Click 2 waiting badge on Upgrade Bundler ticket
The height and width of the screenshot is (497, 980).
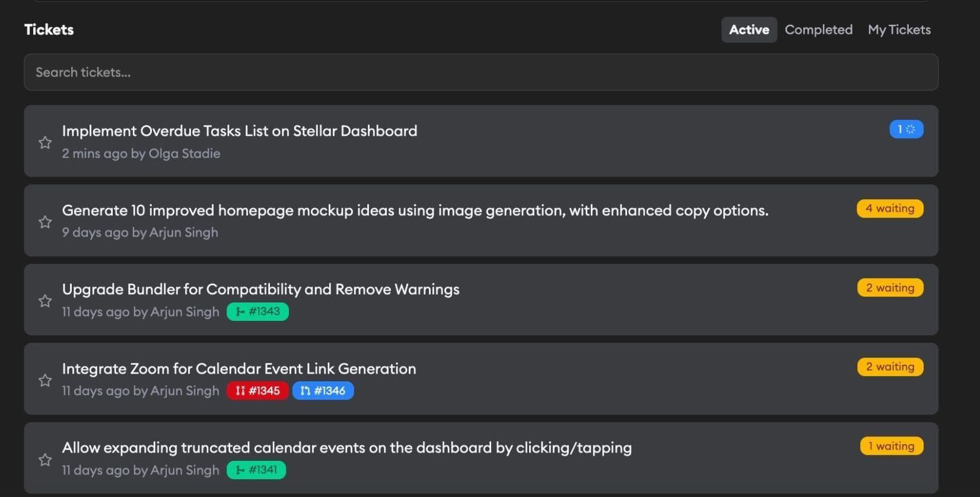tap(890, 288)
